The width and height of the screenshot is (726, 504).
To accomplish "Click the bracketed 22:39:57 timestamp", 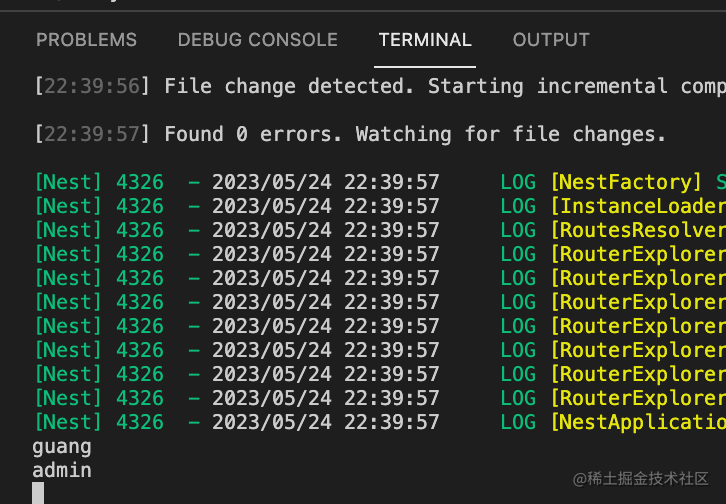I will pos(92,134).
